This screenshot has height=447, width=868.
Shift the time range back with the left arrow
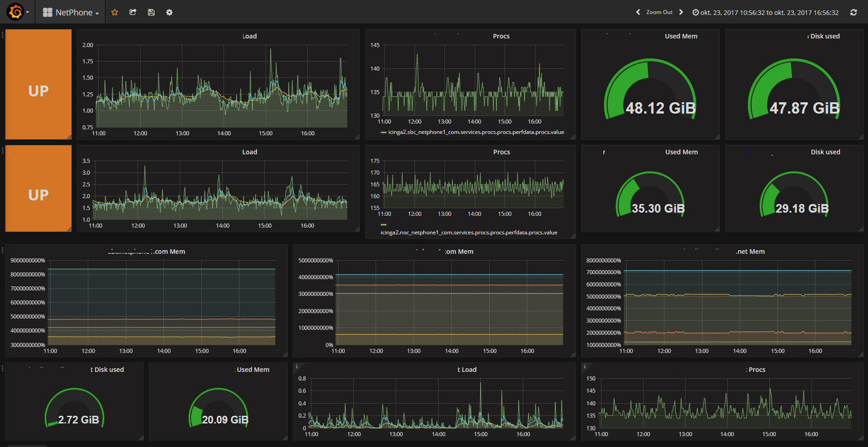click(x=638, y=12)
